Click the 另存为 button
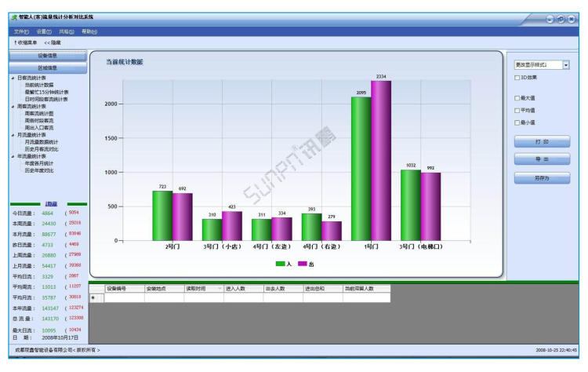The image size is (588, 372). tap(542, 178)
